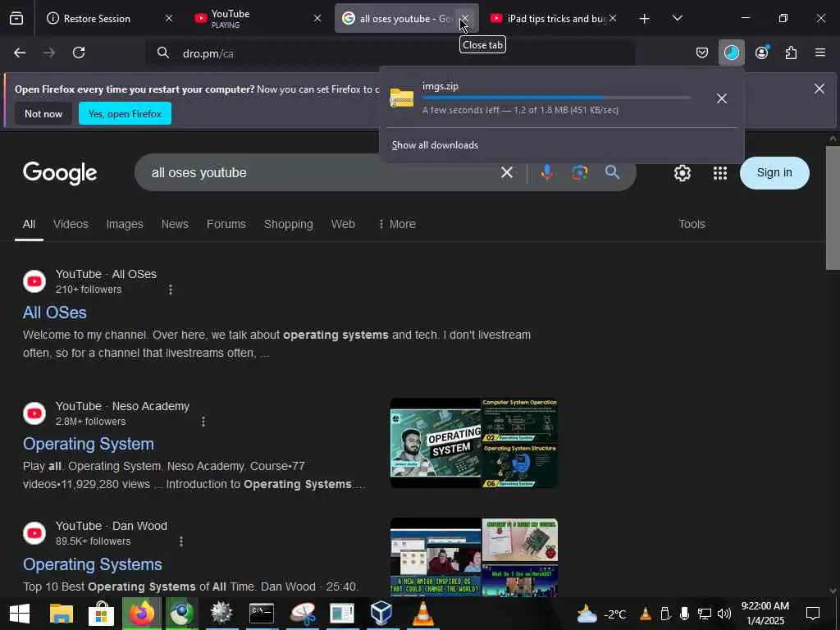Screen dimensions: 840x630
Task: Open Save to Pocket icon
Action: coord(702,52)
